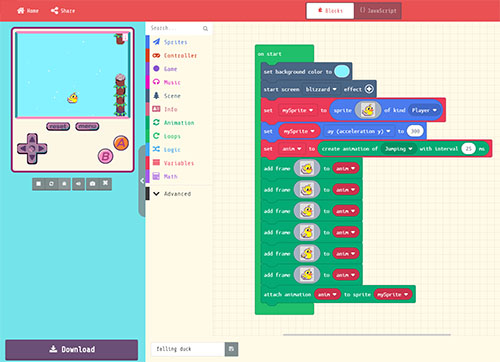Click the orange A game button
This screenshot has width=500, height=362.
tap(121, 143)
